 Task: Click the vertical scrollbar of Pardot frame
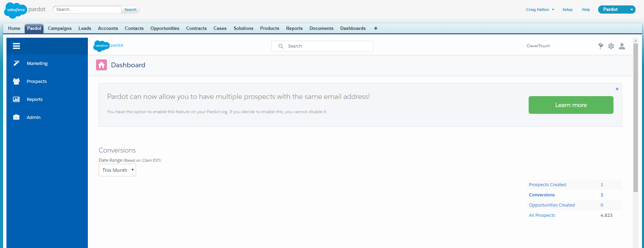point(636,117)
